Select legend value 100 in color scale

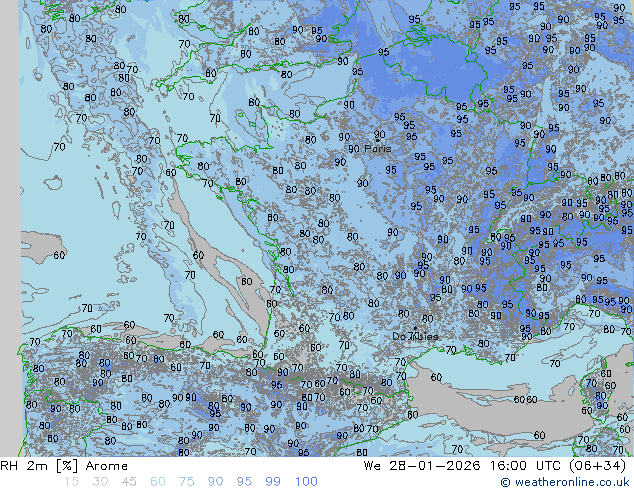point(306,482)
